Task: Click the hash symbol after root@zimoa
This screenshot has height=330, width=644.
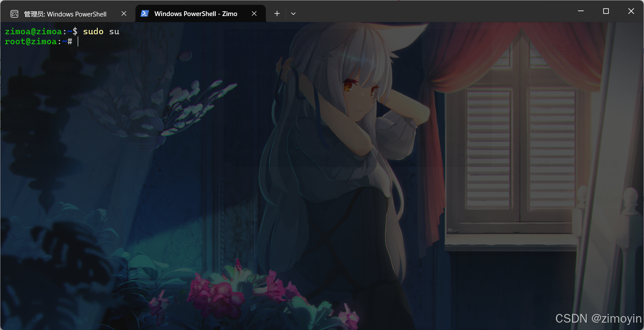Action: point(71,42)
